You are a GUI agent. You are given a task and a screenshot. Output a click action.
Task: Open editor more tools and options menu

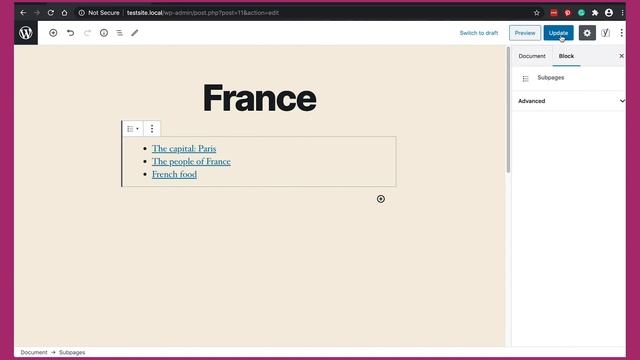pos(621,33)
